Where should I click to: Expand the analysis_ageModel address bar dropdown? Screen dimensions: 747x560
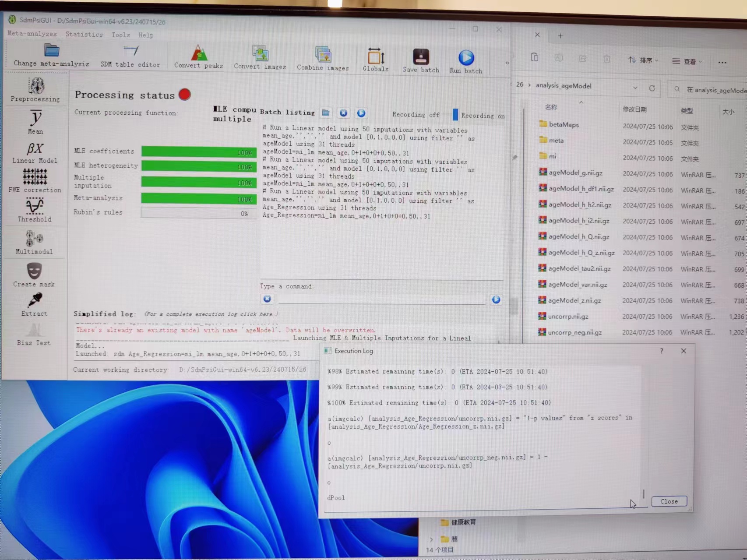(x=635, y=88)
